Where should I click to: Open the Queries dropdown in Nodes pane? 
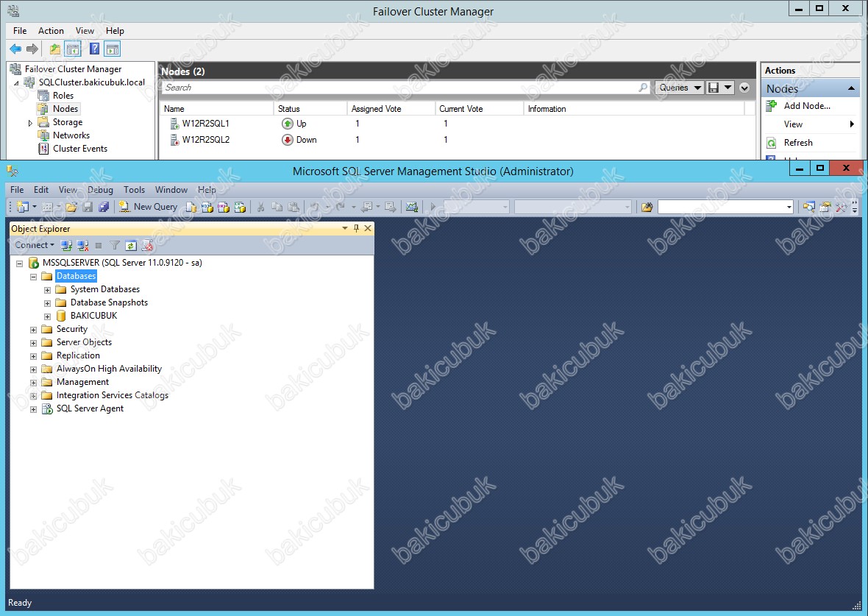click(679, 88)
